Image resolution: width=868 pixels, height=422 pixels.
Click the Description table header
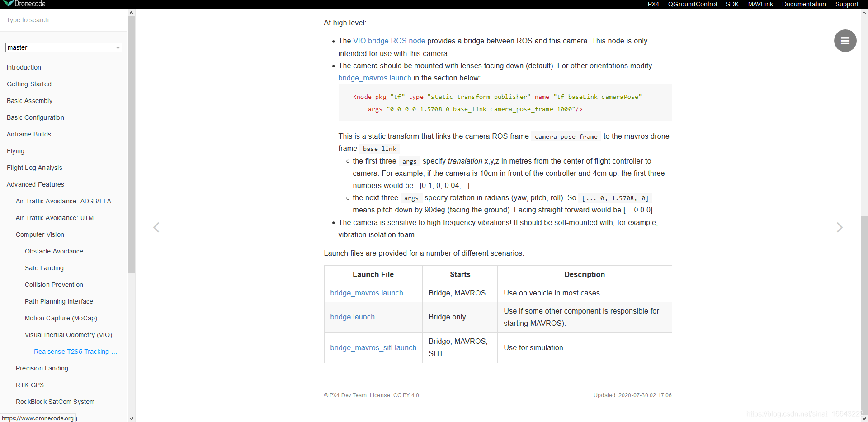[585, 274]
